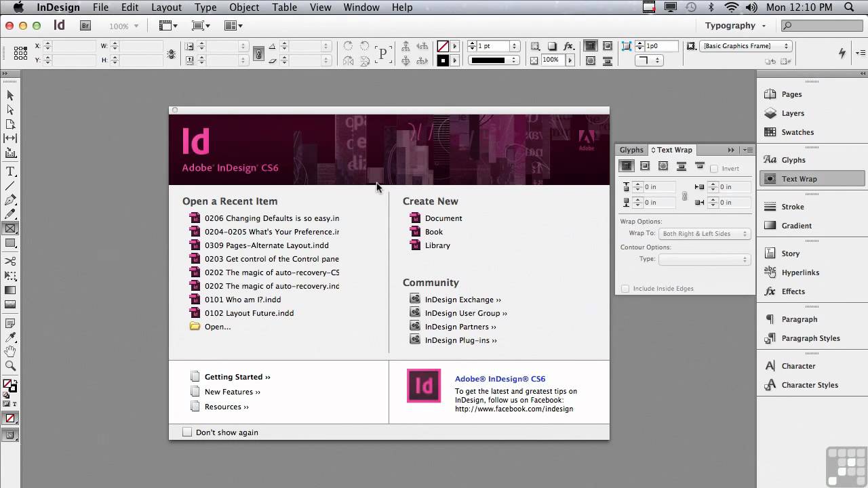The image size is (868, 488).
Task: Click the fill color swatch in control panel
Action: click(x=443, y=46)
